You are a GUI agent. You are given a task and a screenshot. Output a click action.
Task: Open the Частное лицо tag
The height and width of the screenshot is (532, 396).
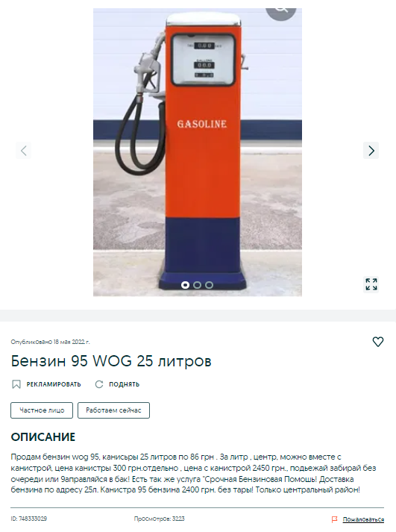click(x=42, y=410)
